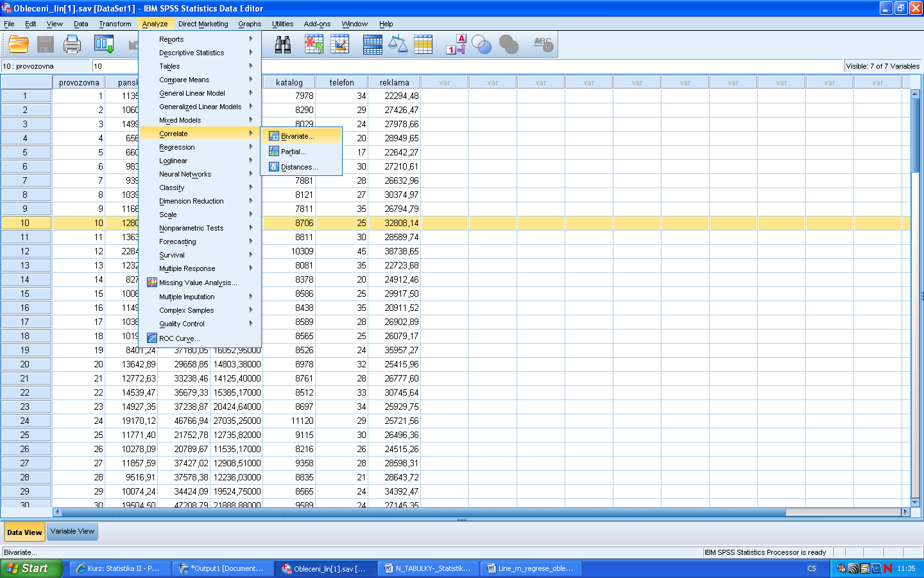924x578 pixels.
Task: Click the 11:35 taskbar clock
Action: pos(906,568)
